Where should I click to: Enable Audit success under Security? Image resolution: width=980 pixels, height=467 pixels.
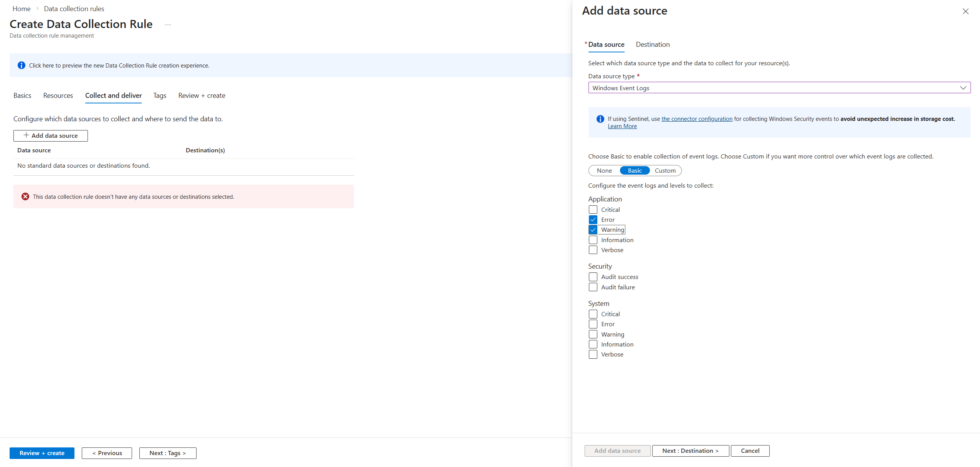coord(593,276)
